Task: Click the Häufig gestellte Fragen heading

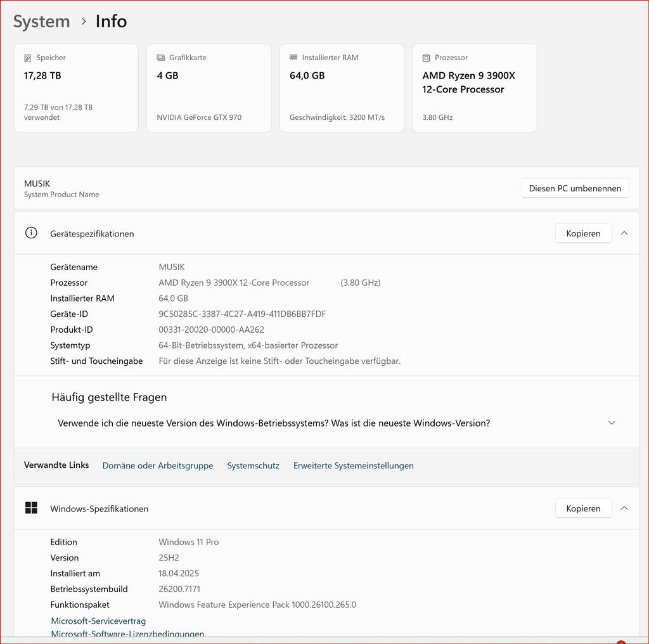Action: (x=109, y=397)
